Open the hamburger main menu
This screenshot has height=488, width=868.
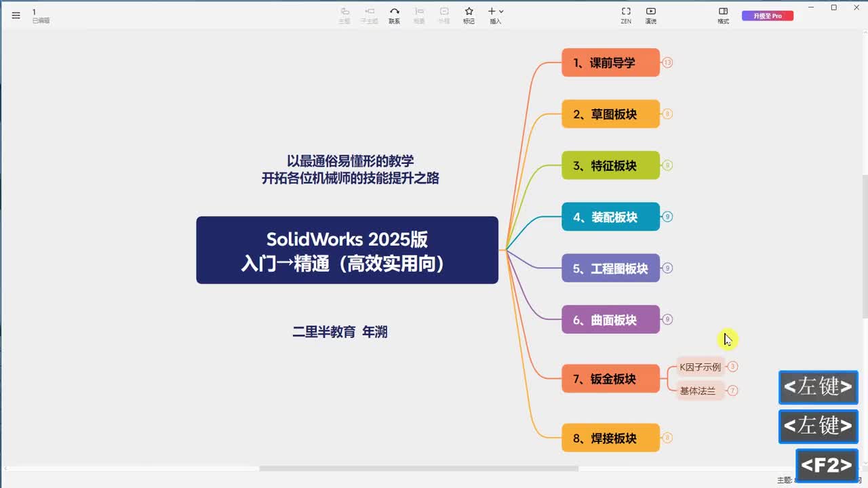(16, 16)
